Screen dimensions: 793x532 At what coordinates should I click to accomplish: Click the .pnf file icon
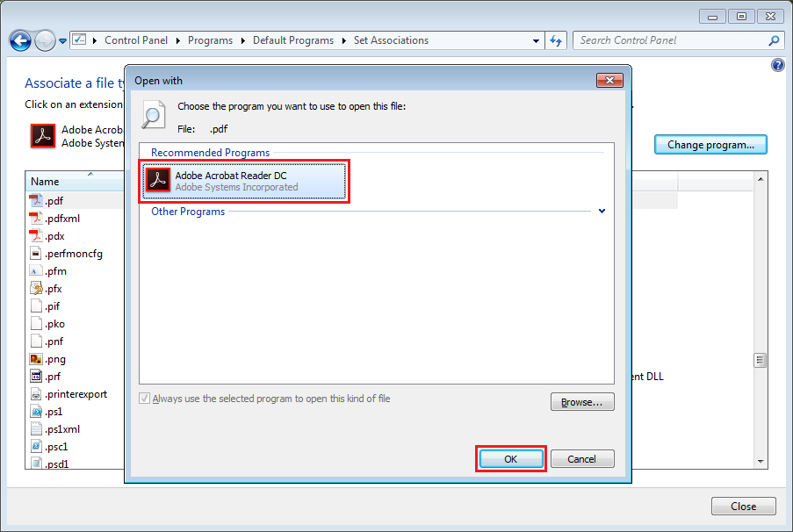click(x=35, y=341)
